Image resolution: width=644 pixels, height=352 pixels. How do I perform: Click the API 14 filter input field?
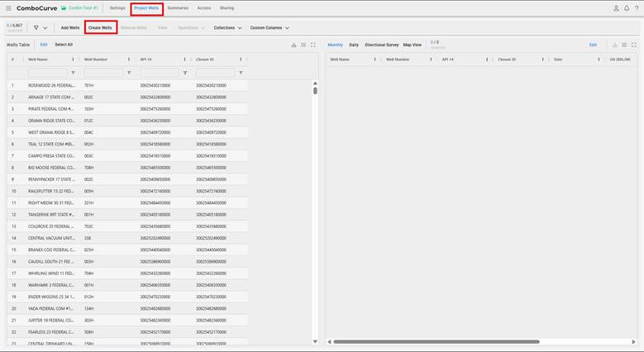(160, 73)
